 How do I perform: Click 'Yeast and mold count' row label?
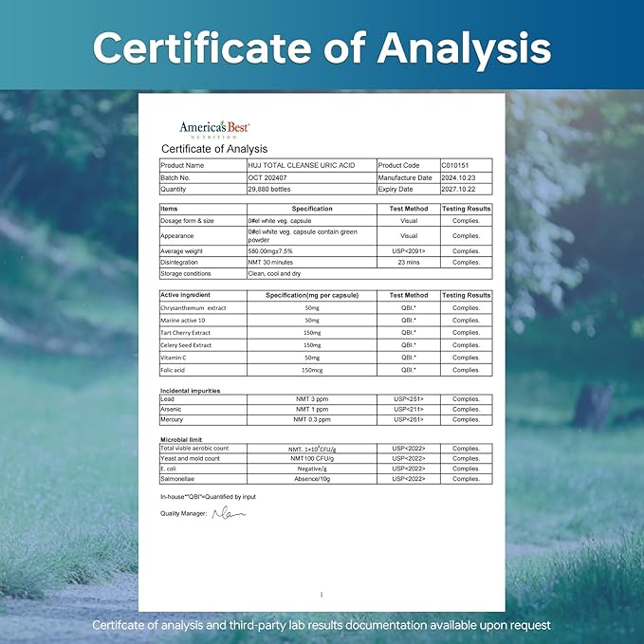point(190,458)
